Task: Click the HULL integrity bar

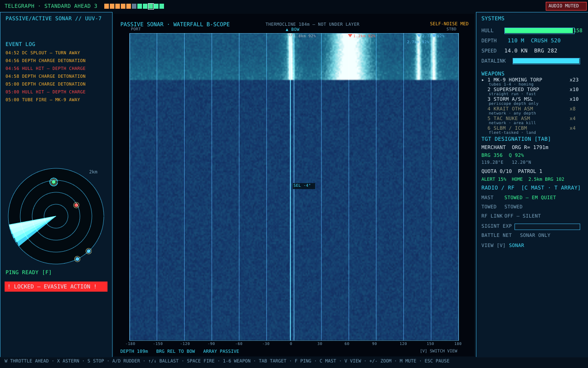Action: click(539, 31)
